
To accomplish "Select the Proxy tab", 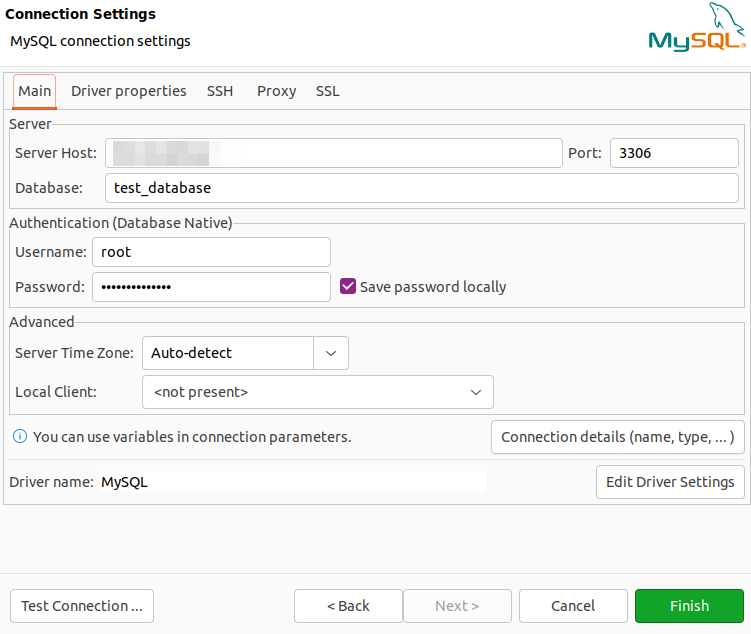I will point(276,91).
